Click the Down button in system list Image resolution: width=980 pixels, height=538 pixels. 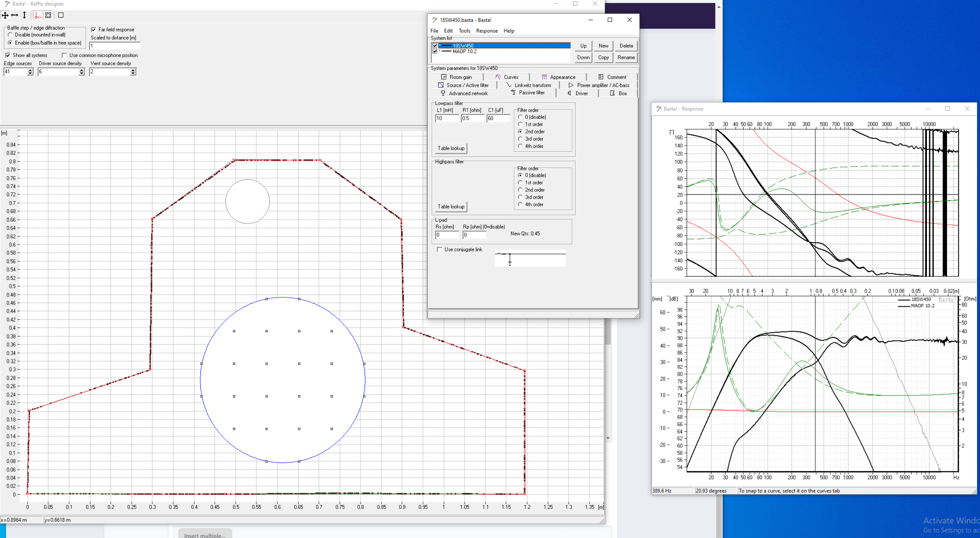pos(583,57)
